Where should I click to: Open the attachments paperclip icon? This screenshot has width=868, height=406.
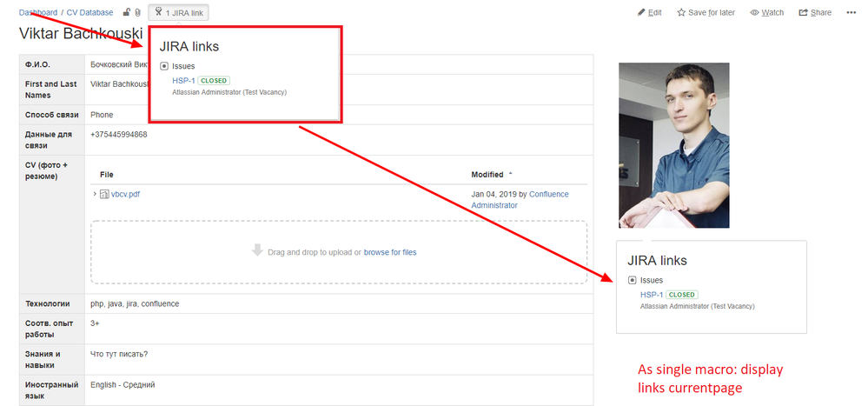coord(137,12)
